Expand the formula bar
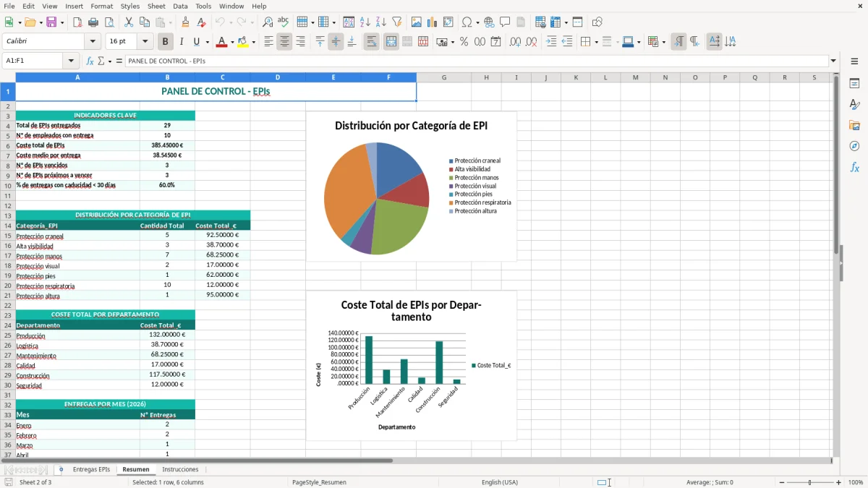 pyautogui.click(x=833, y=61)
